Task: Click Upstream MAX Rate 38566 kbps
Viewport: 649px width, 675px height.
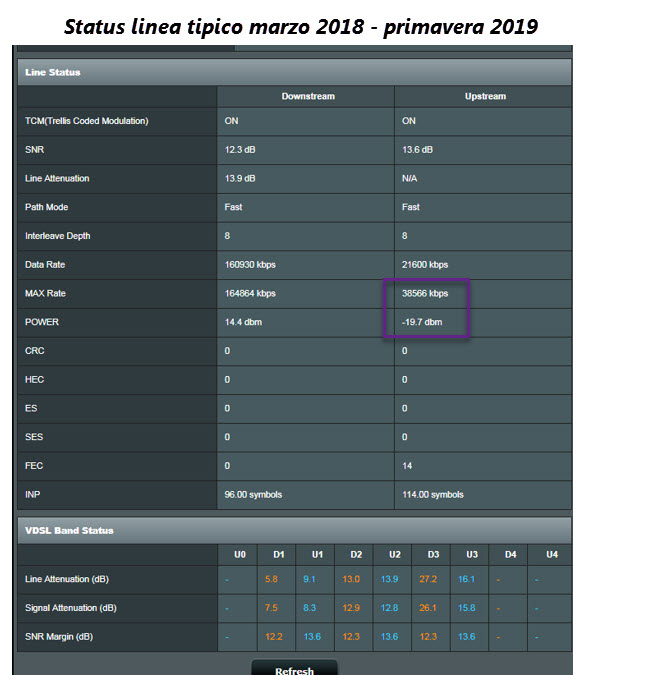Action: tap(425, 293)
